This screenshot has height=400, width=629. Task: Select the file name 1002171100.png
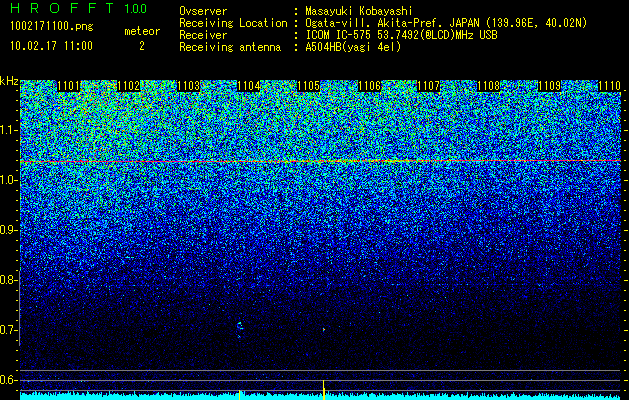click(51, 26)
